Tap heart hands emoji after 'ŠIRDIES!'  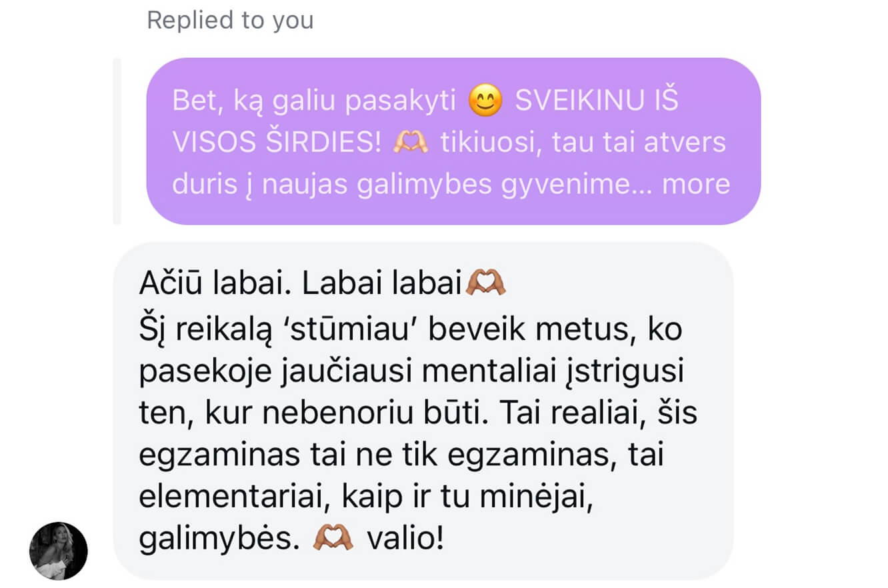click(x=413, y=143)
